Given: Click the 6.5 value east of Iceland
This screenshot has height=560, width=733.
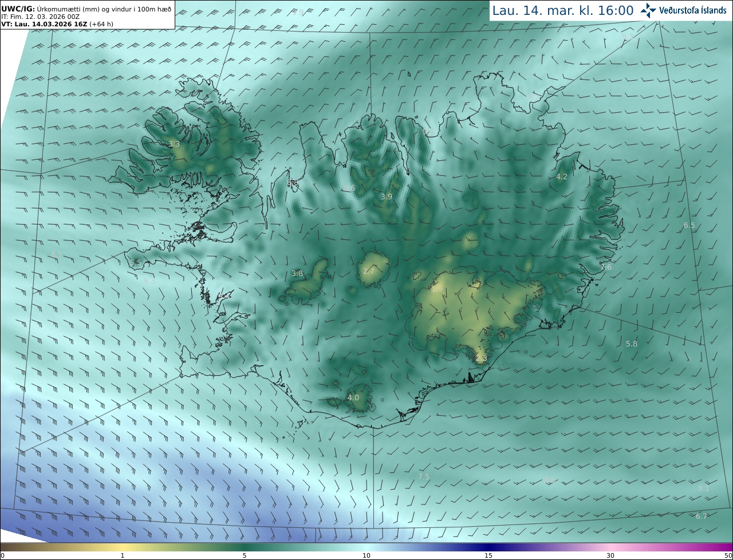Looking at the screenshot, I should pyautogui.click(x=689, y=226).
